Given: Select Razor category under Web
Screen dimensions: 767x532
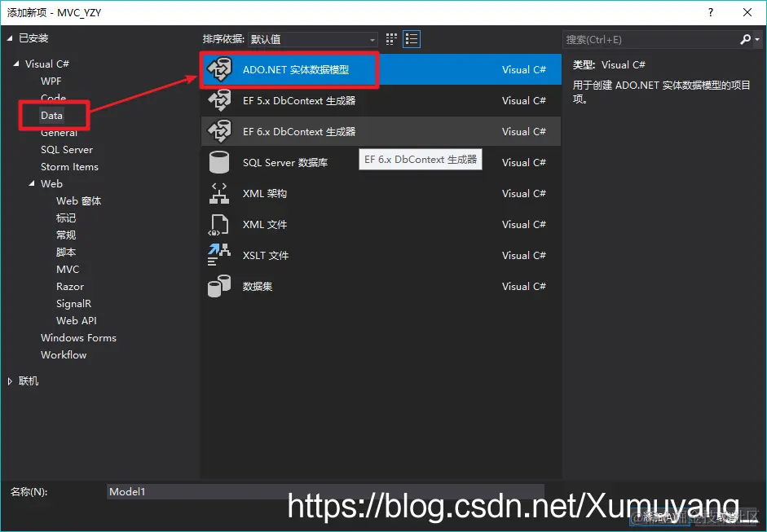Looking at the screenshot, I should [70, 287].
